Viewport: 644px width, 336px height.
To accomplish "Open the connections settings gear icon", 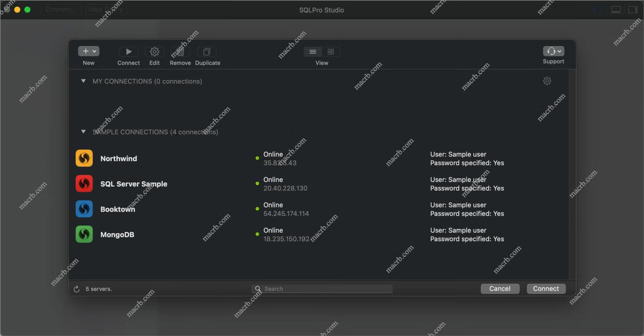I will pyautogui.click(x=547, y=81).
